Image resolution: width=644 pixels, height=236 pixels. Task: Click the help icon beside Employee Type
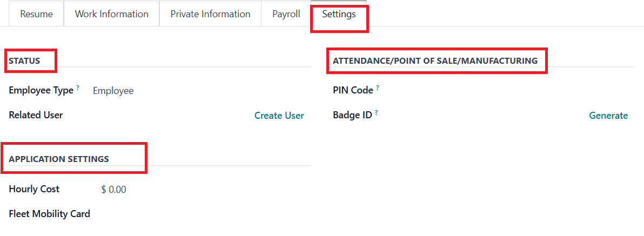coord(78,87)
